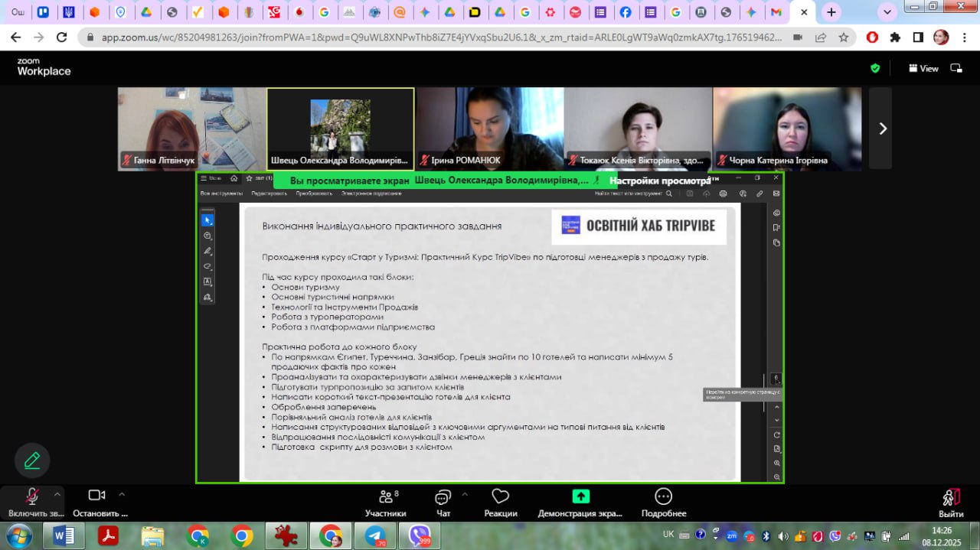Select Ірина РОМАНЮК video thumbnail

[x=489, y=128]
